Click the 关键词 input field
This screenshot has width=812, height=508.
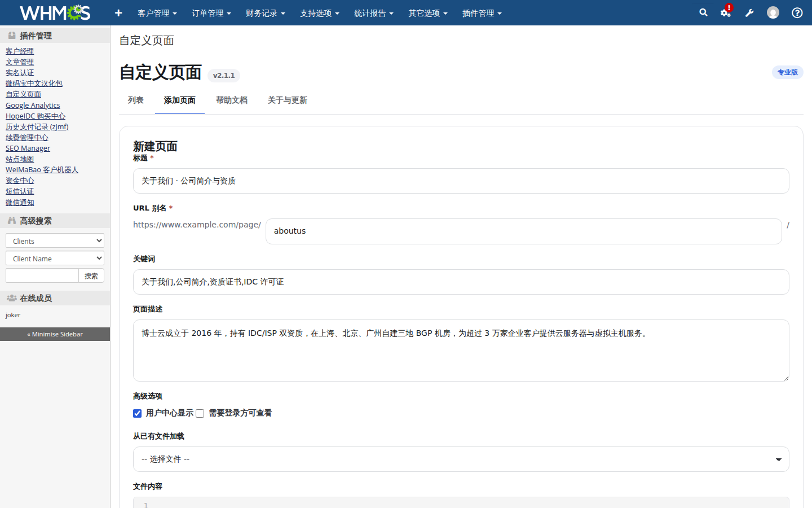tap(461, 282)
